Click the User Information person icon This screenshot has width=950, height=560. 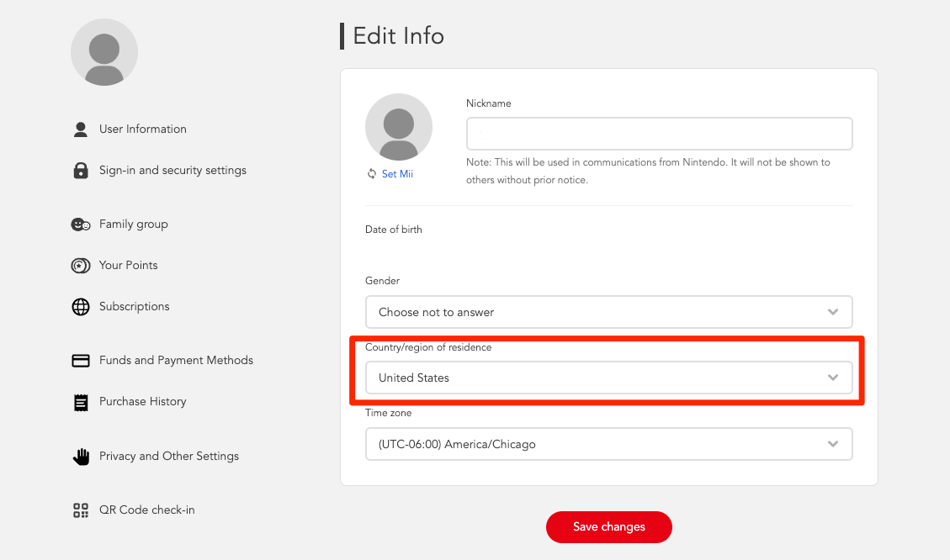[x=81, y=129]
